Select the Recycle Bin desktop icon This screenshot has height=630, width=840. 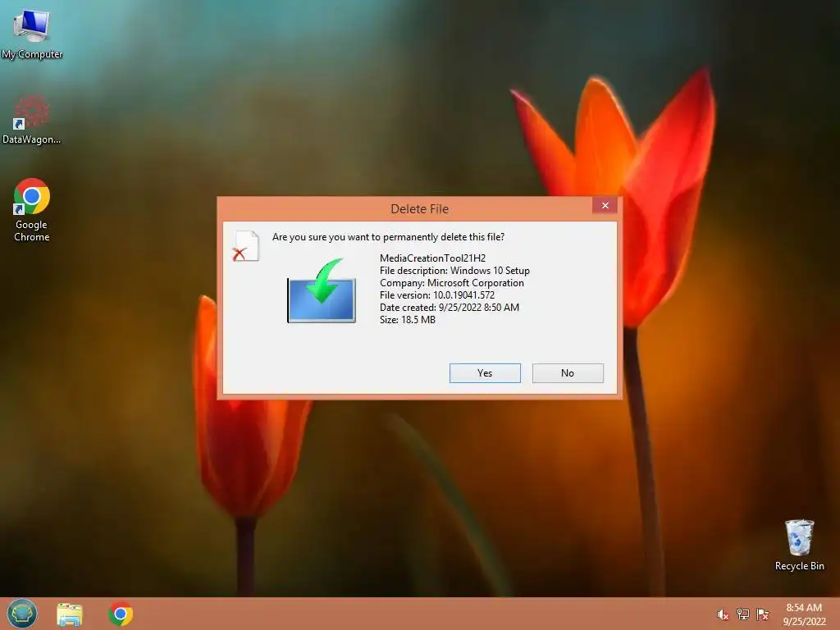799,545
